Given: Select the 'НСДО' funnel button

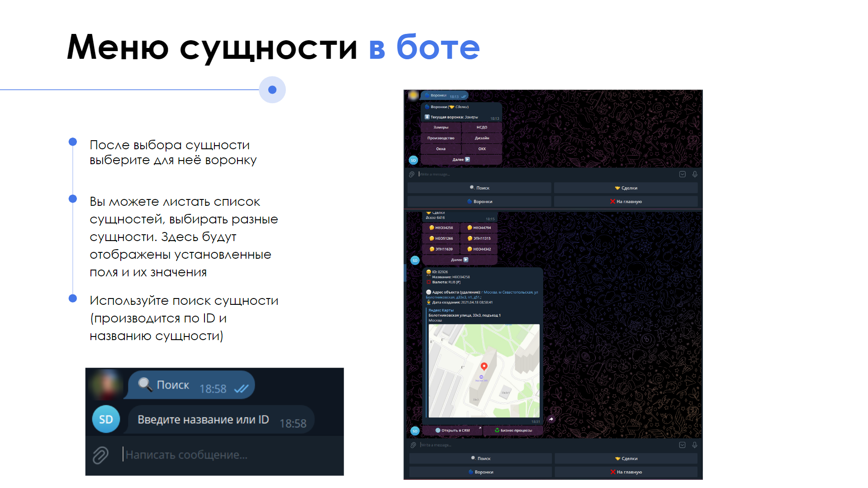Looking at the screenshot, I should click(482, 128).
